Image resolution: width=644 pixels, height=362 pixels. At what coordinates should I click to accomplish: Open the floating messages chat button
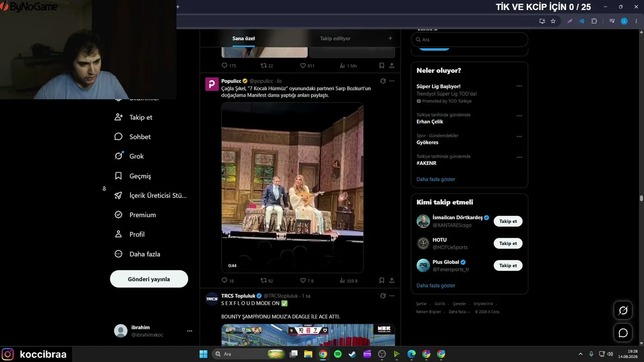click(x=623, y=333)
